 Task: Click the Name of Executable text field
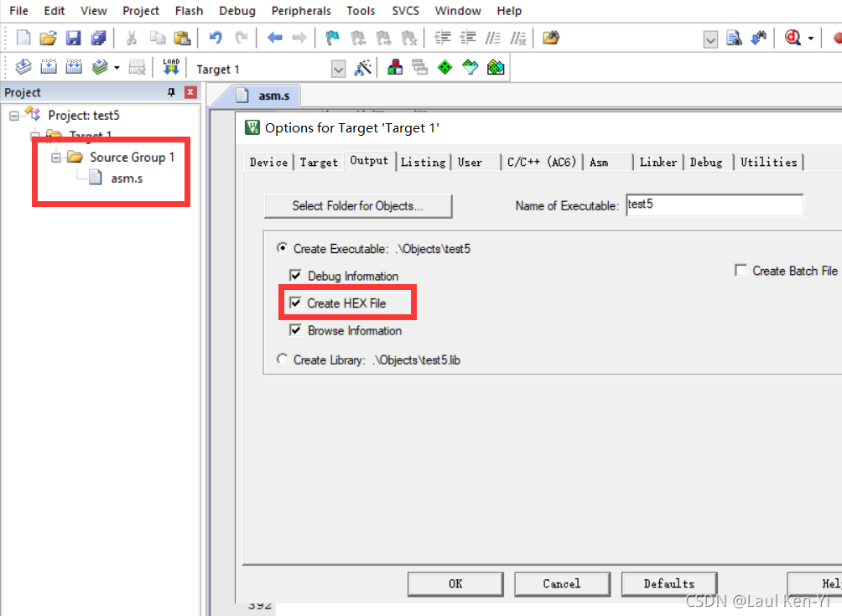(714, 205)
